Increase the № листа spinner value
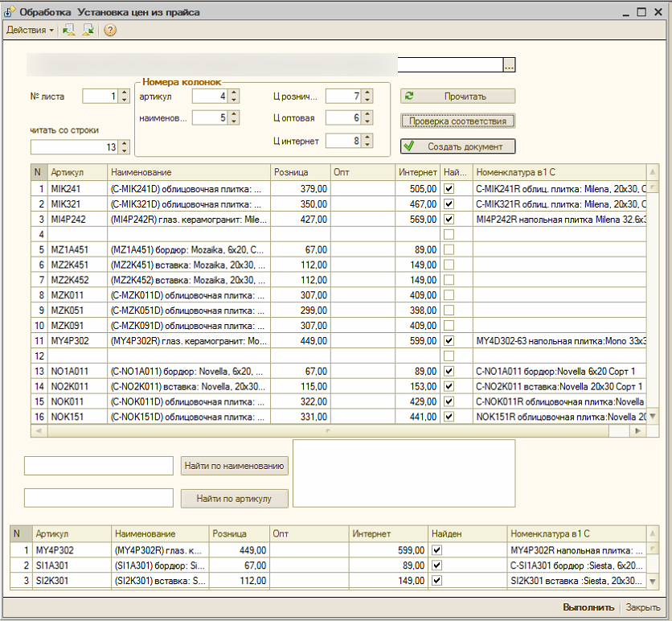Image resolution: width=672 pixels, height=621 pixels. click(124, 93)
